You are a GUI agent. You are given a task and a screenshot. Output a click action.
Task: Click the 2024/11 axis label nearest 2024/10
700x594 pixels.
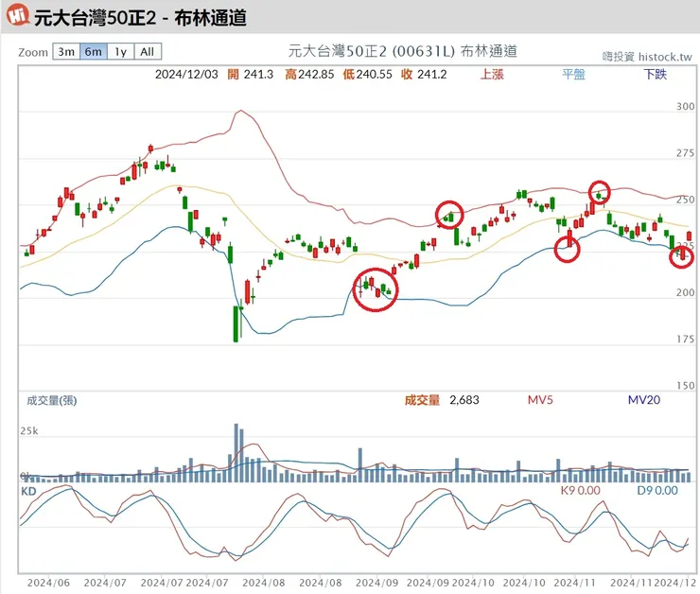click(574, 583)
